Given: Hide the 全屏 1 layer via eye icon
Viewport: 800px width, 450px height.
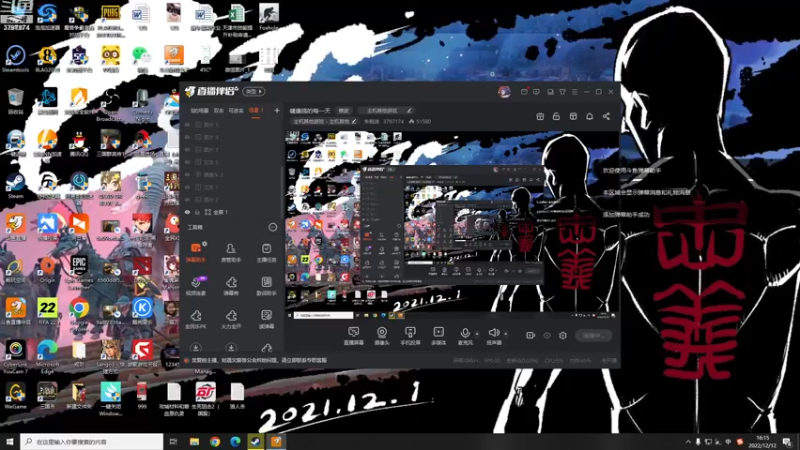Looking at the screenshot, I should pyautogui.click(x=188, y=212).
